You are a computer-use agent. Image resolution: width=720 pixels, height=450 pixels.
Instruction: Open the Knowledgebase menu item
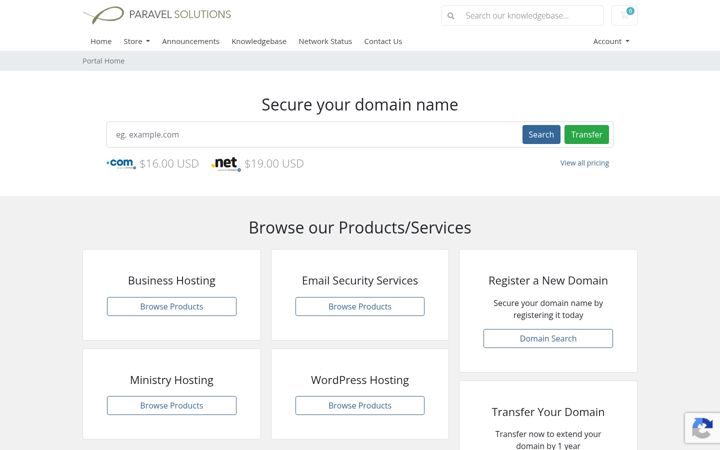(259, 41)
